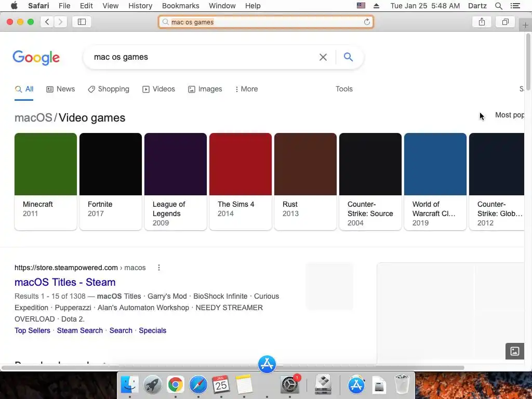
Task: Click the eject icon in the menu bar
Action: pyautogui.click(x=376, y=6)
